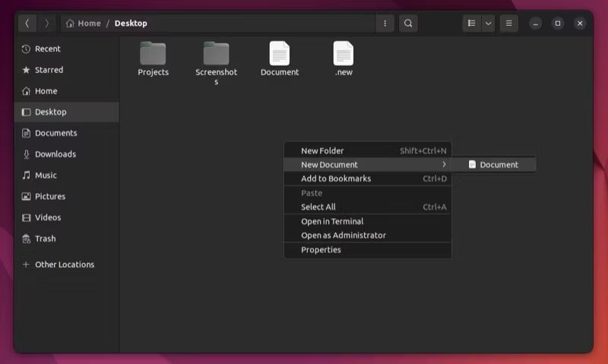This screenshot has height=364, width=608.
Task: Click Open in Terminal
Action: 332,221
